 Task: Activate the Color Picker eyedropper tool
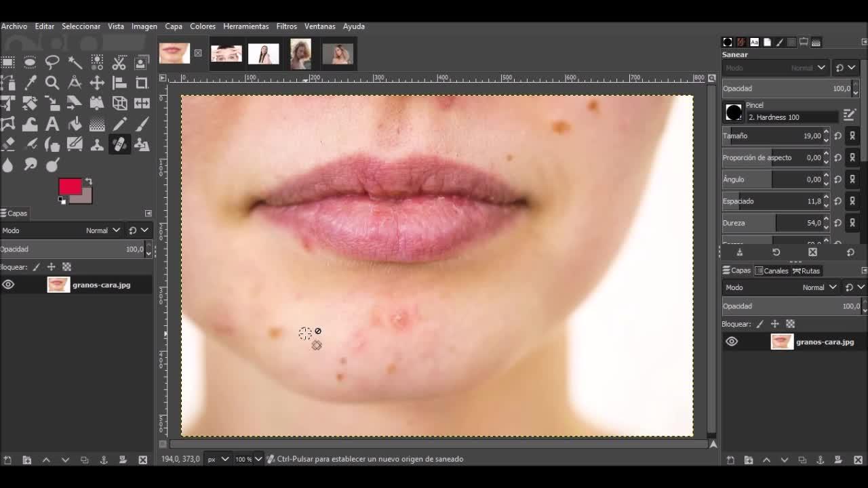point(30,83)
